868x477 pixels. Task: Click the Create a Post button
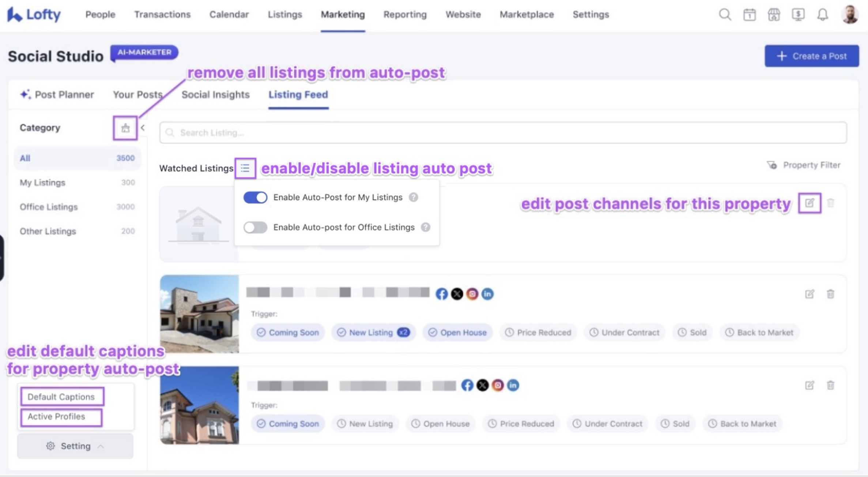coord(811,56)
